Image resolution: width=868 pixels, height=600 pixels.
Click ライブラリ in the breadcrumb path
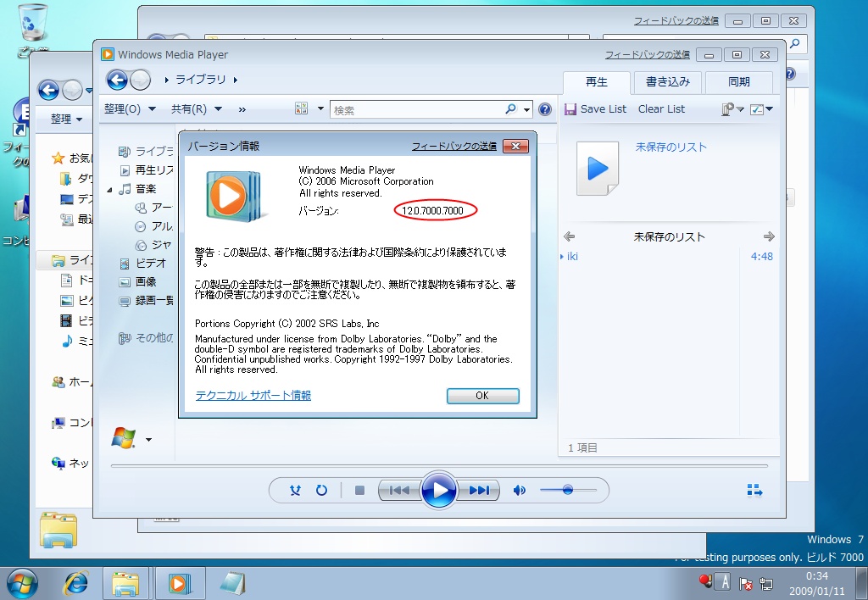click(x=201, y=80)
